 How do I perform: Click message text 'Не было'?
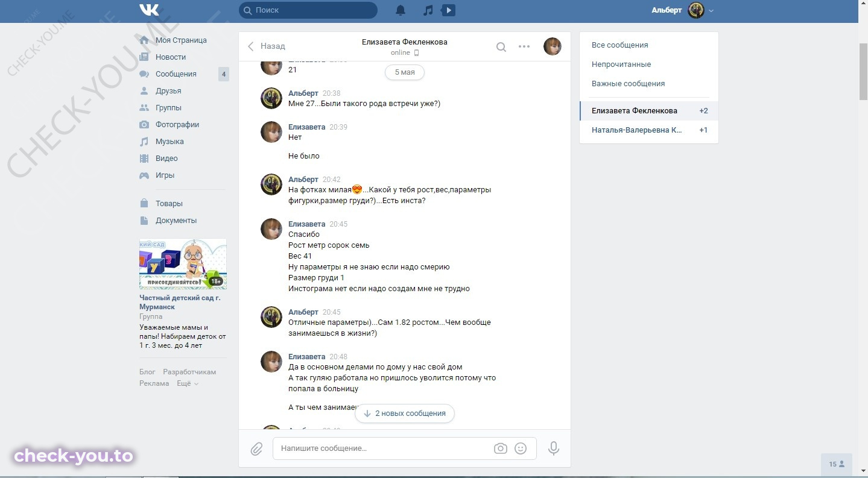coord(304,156)
